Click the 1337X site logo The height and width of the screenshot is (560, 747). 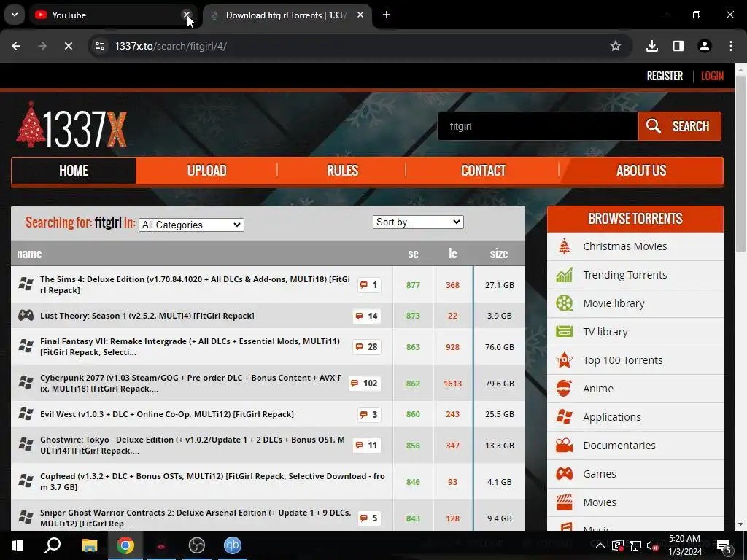click(71, 125)
